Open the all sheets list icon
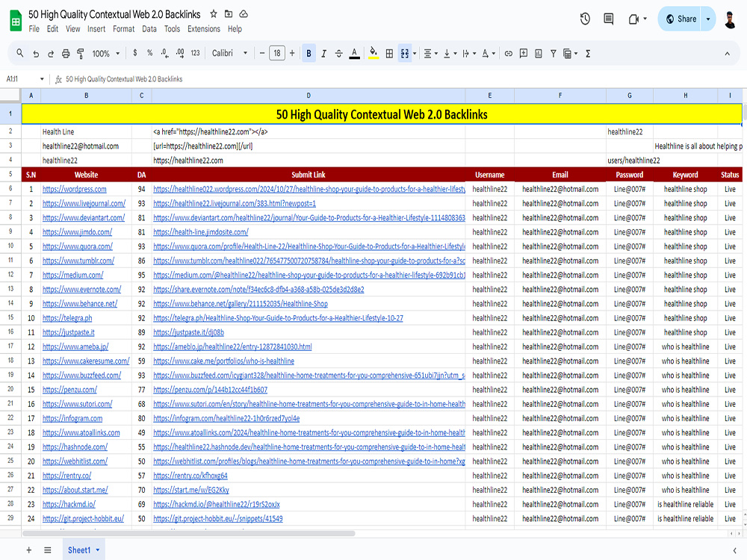The width and height of the screenshot is (747, 560). tap(48, 550)
